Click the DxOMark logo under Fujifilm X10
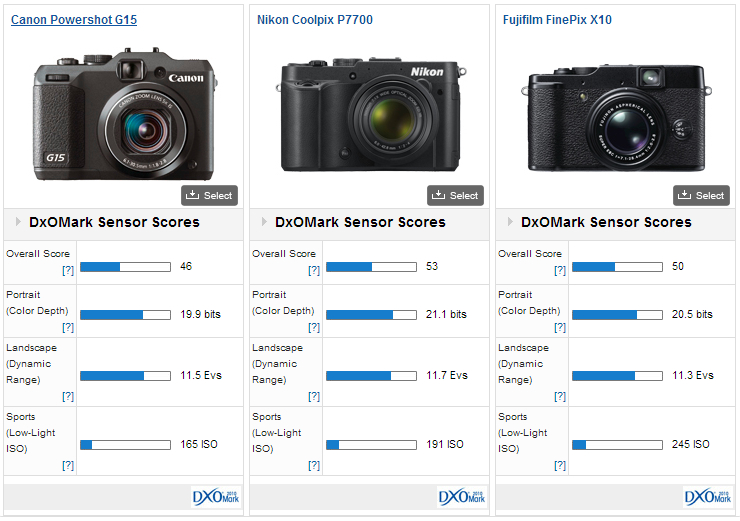740x521 pixels. 708,497
